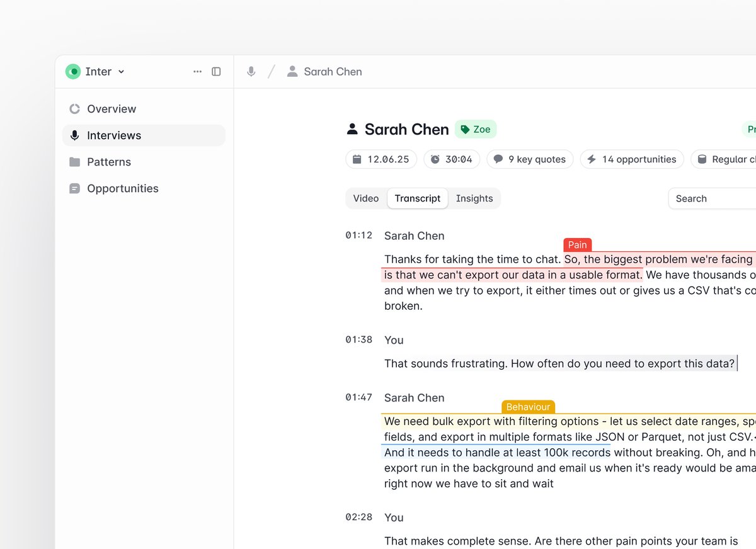The image size is (756, 549).
Task: Jump to the 01:12 timestamp
Action: pyautogui.click(x=359, y=235)
